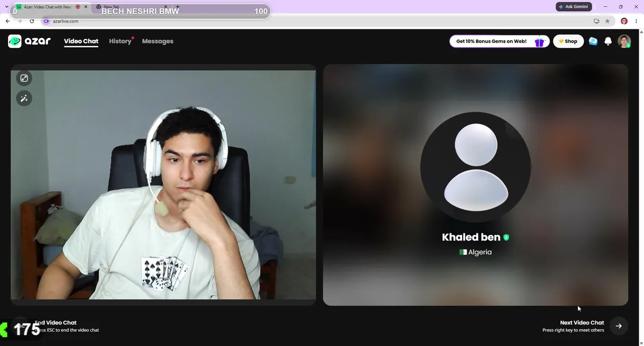Image resolution: width=644 pixels, height=346 pixels.
Task: Close the New Tab tab
Action: coord(166,7)
